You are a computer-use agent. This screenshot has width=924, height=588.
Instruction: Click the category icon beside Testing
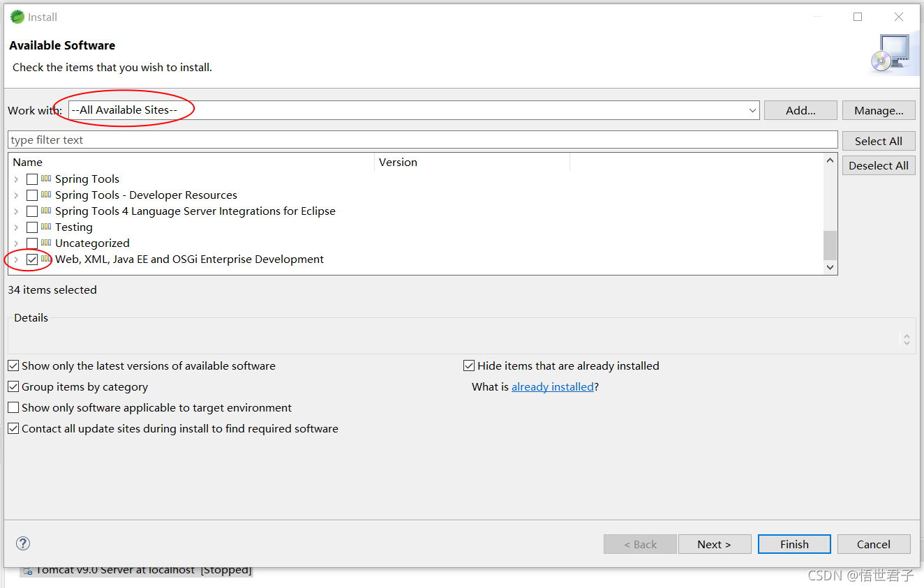click(x=46, y=227)
